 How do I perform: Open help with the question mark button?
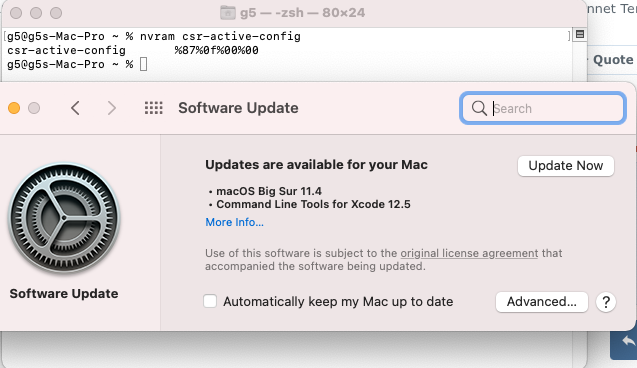coord(606,302)
